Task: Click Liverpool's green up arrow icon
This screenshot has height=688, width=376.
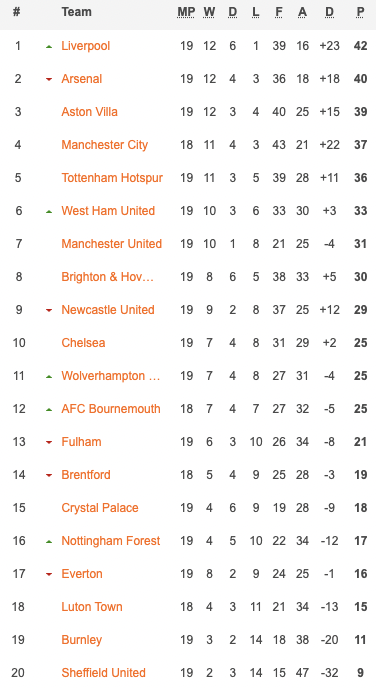Action: 49,46
